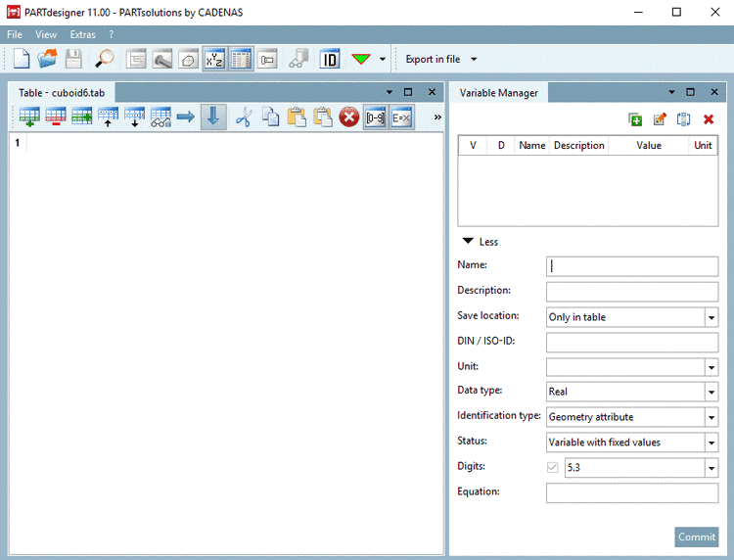The width and height of the screenshot is (734, 560).
Task: Click the project tree window icon
Action: pos(136,60)
